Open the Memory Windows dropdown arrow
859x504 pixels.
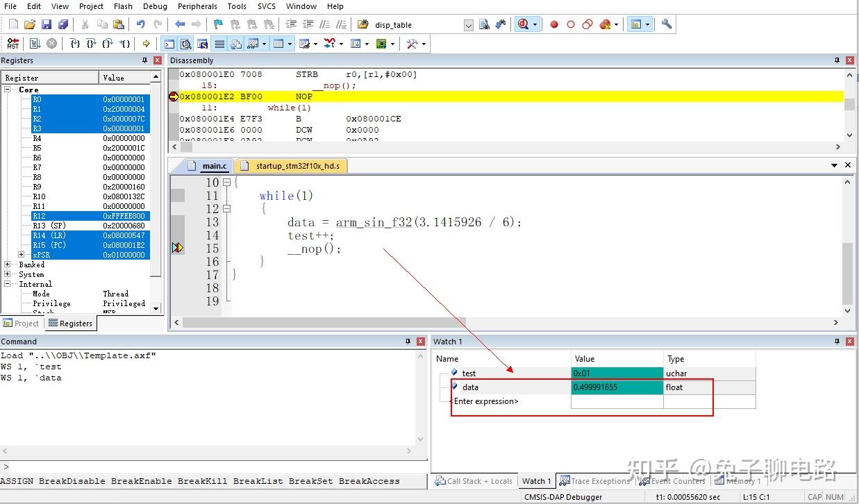[290, 43]
